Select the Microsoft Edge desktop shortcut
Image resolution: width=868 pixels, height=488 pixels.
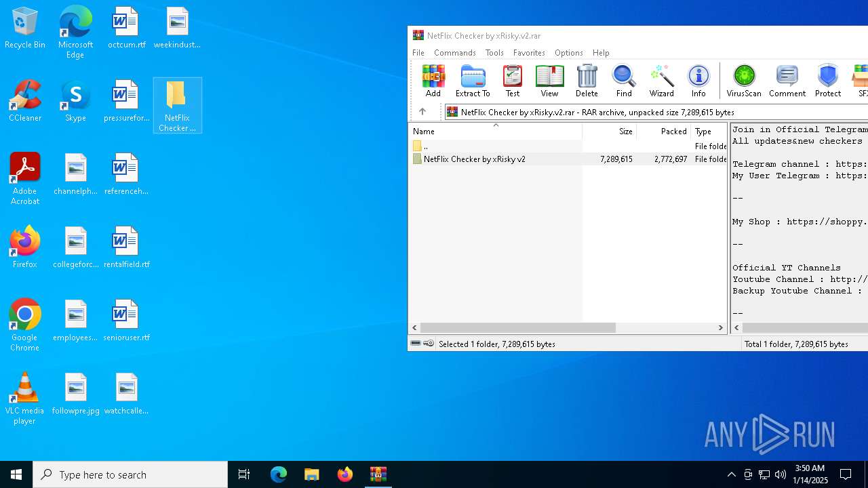(x=75, y=33)
